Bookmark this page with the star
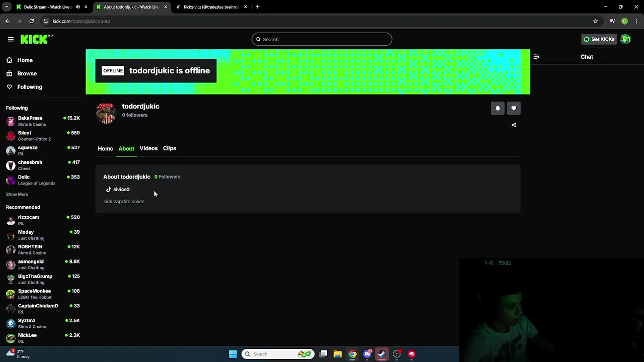The height and width of the screenshot is (362, 644). (x=596, y=21)
